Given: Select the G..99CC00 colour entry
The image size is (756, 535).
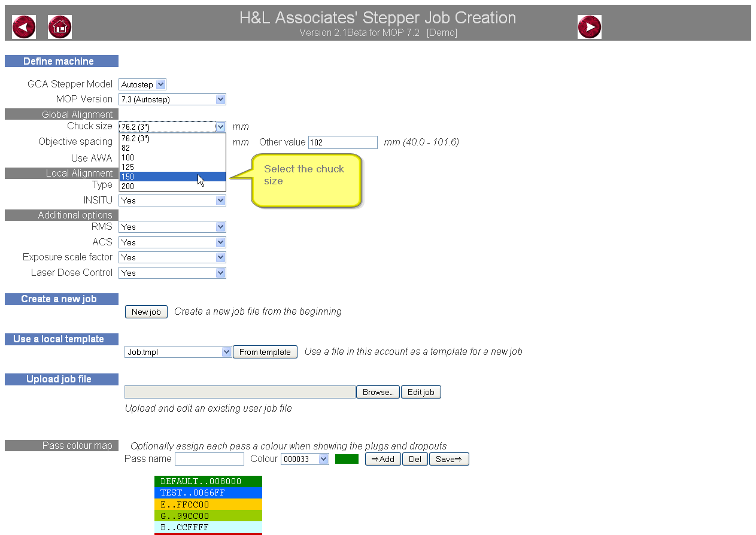Looking at the screenshot, I should (x=208, y=516).
